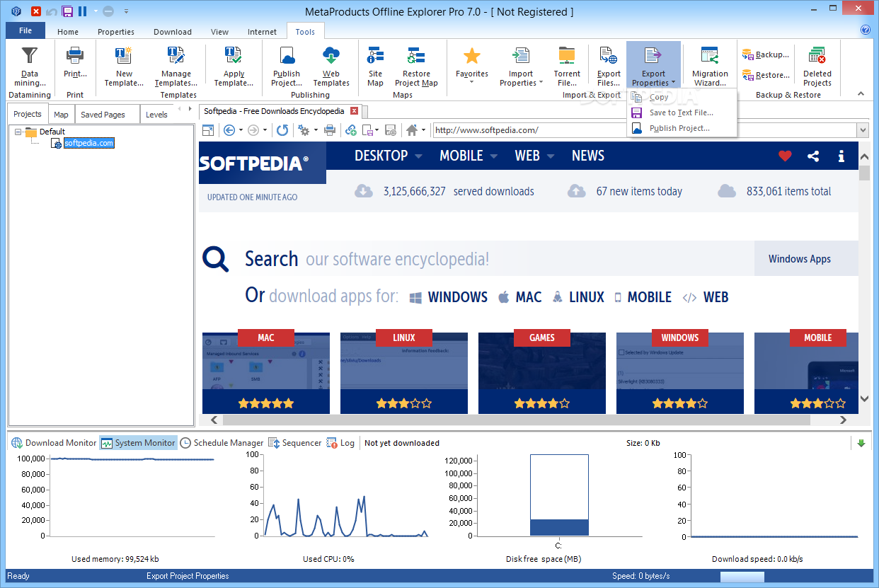Open the Schedule Manager view
The width and height of the screenshot is (879, 588).
pyautogui.click(x=222, y=443)
